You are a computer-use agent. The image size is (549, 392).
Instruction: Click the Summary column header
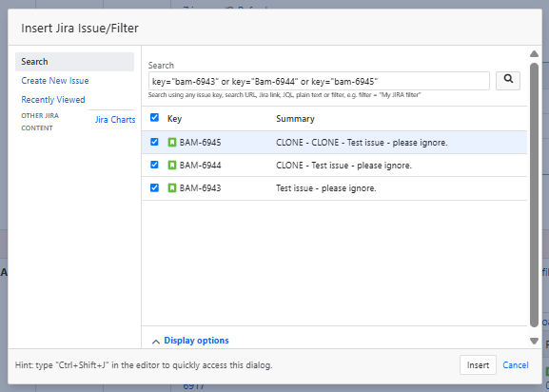[x=295, y=119]
